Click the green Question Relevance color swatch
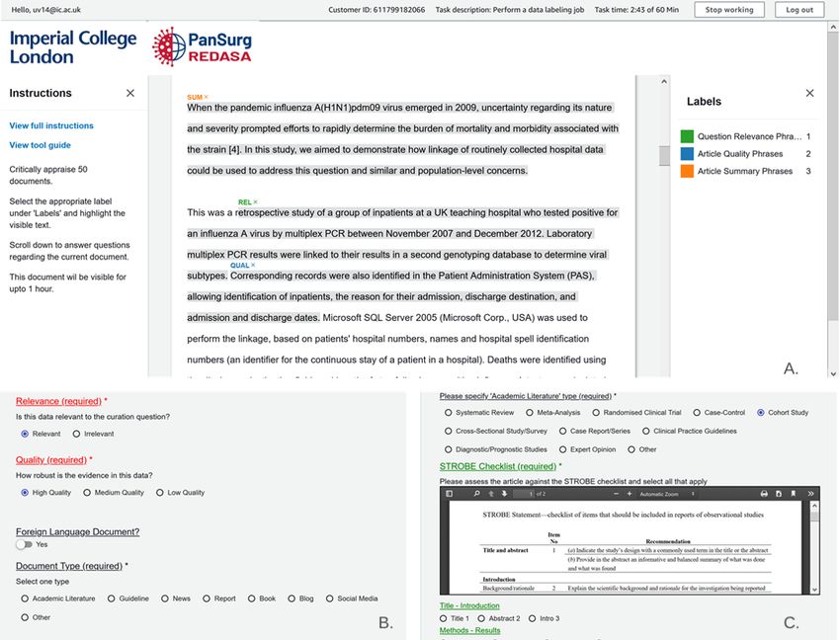The height and width of the screenshot is (640, 840). pyautogui.click(x=687, y=136)
